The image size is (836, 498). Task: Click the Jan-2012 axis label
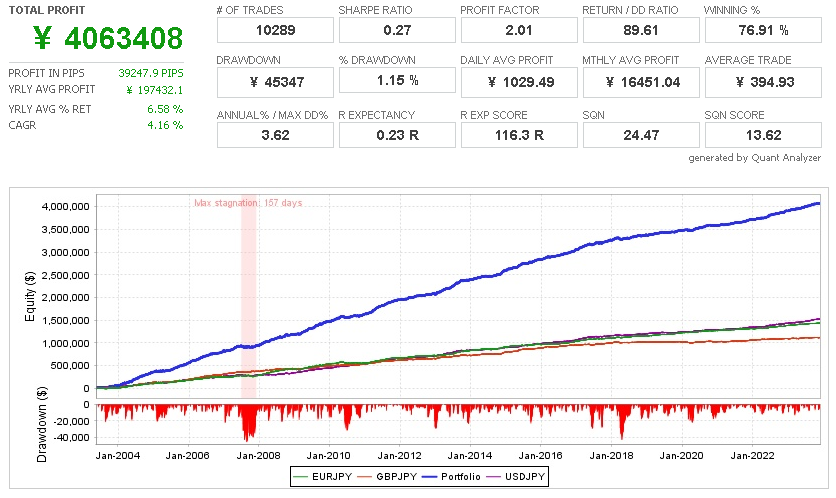tap(399, 455)
